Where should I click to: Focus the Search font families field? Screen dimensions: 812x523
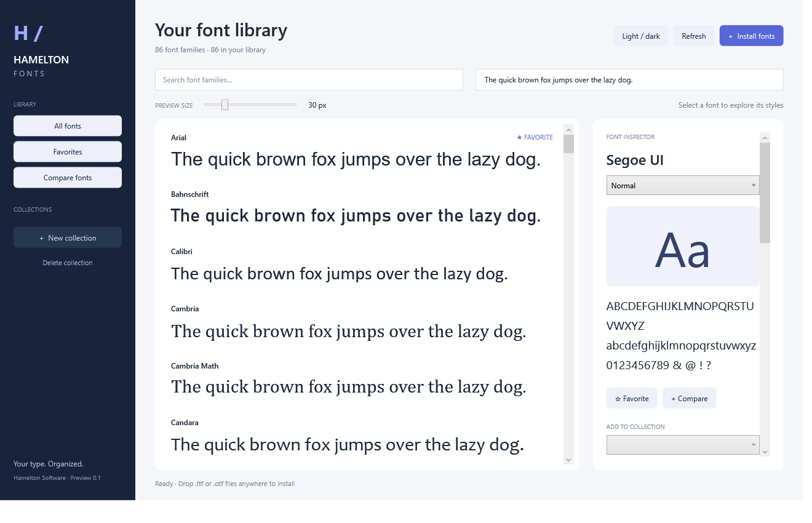(x=309, y=80)
